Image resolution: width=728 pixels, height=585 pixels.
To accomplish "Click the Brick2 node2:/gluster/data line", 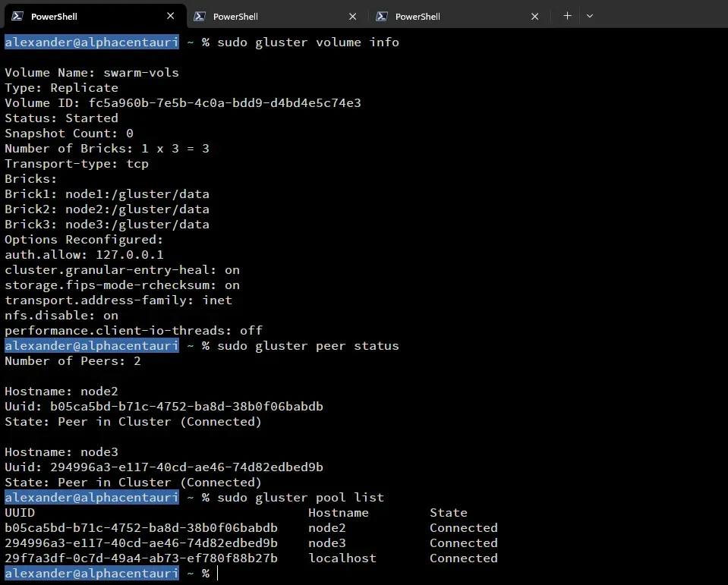I will click(x=106, y=209).
